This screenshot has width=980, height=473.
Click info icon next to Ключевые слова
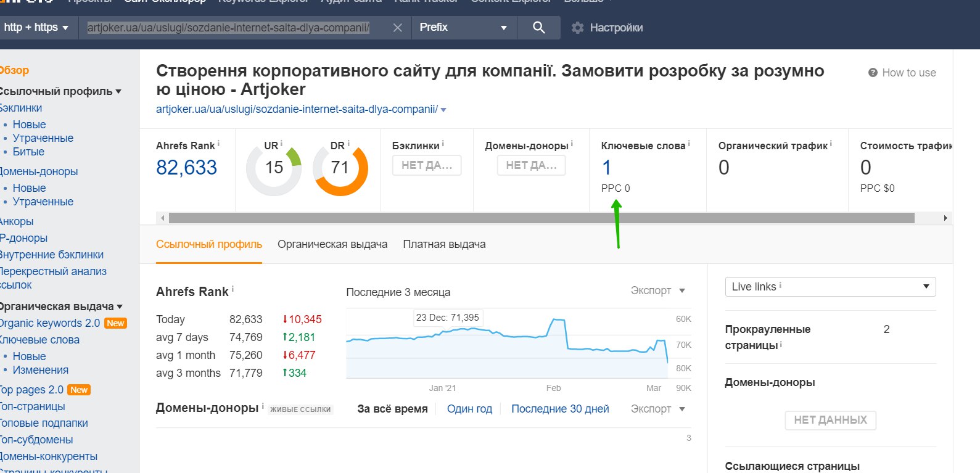coord(689,144)
